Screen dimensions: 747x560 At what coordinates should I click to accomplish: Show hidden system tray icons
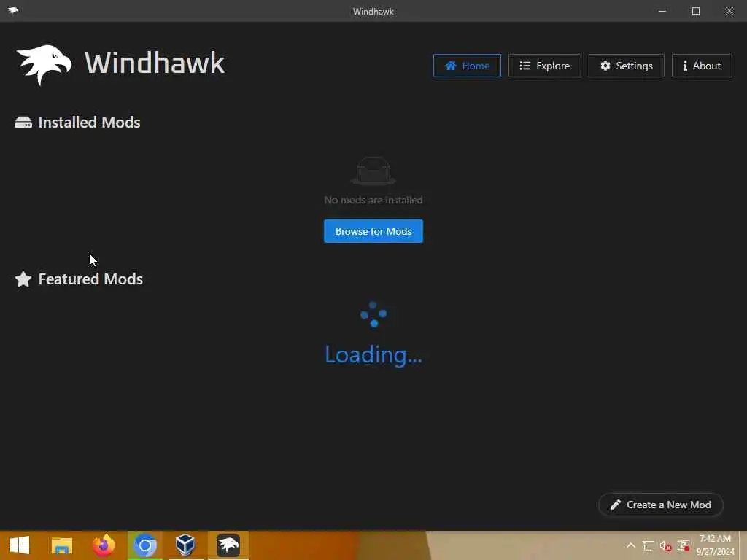click(631, 545)
